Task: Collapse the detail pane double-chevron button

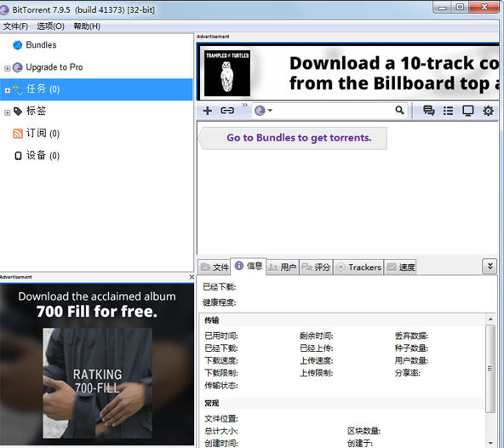Action: coord(490,267)
